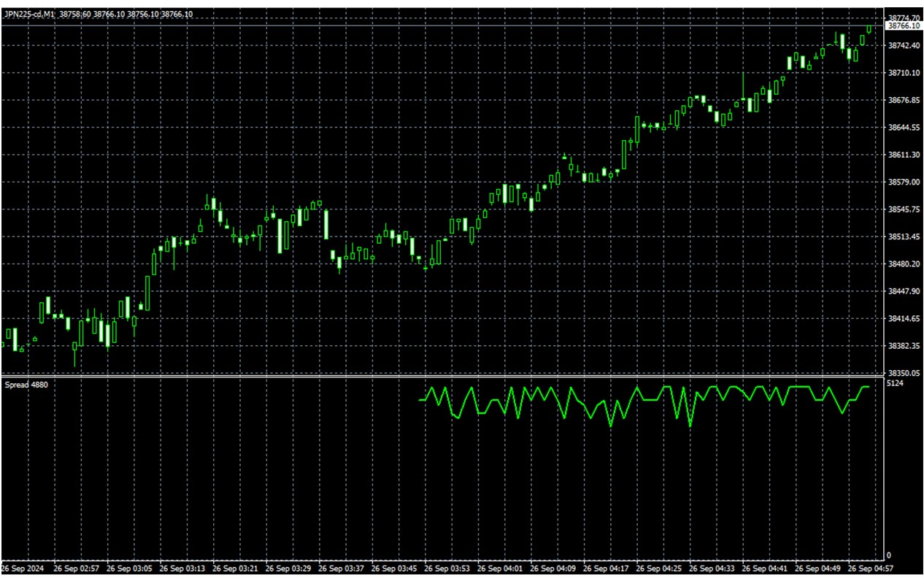Click the 38579.00 price scale label
The image size is (924, 581).
pos(903,182)
